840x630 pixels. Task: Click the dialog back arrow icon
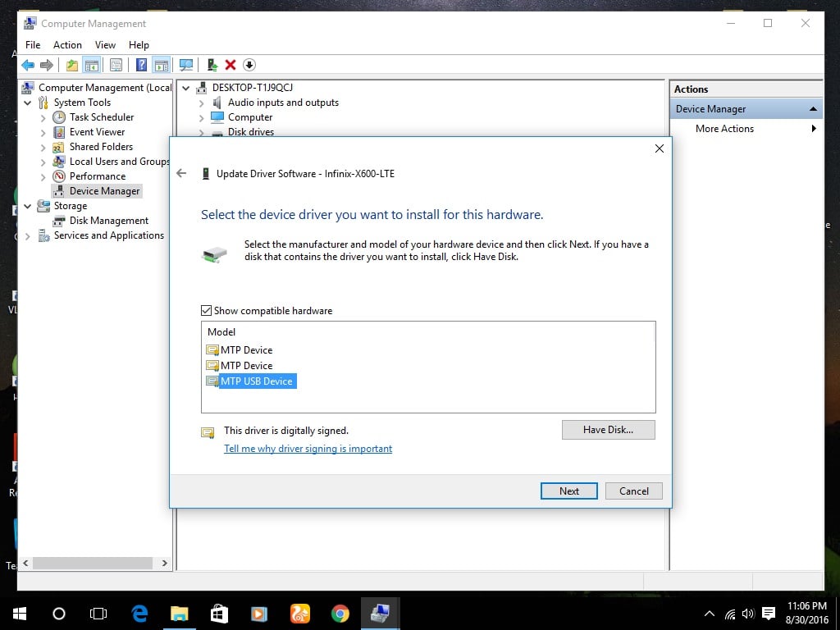click(x=181, y=173)
